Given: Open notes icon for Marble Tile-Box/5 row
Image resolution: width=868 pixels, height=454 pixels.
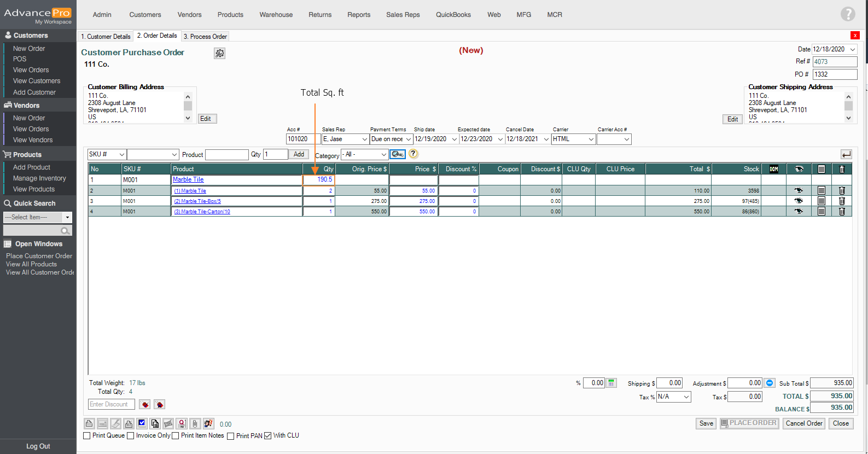Looking at the screenshot, I should pyautogui.click(x=821, y=201).
